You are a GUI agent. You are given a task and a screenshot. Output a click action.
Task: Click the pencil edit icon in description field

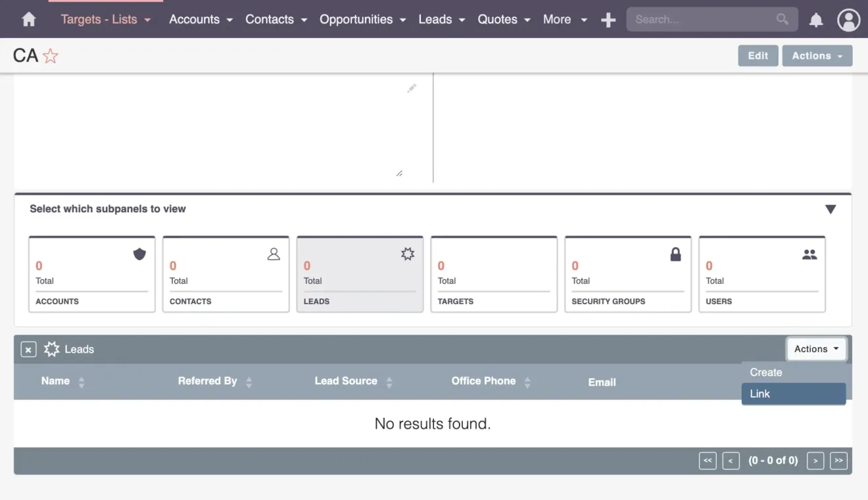(412, 88)
